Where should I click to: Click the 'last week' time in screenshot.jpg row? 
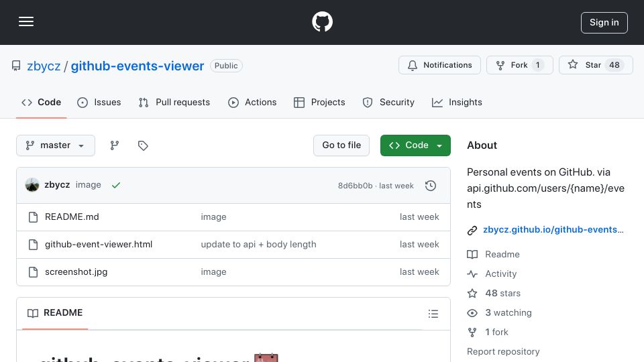(419, 271)
